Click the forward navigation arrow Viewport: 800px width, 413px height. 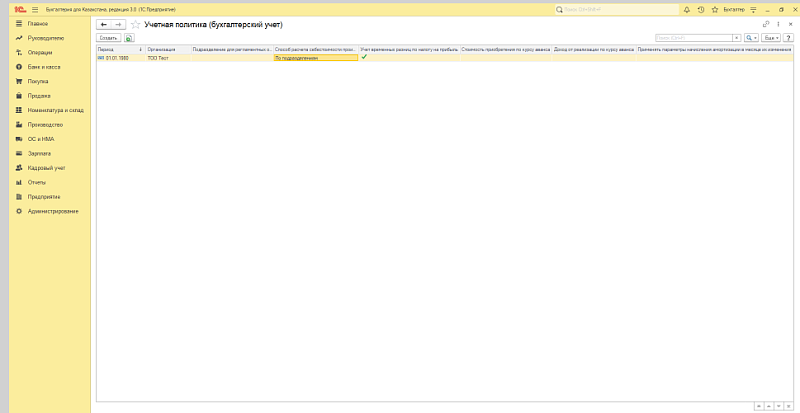[x=118, y=23]
